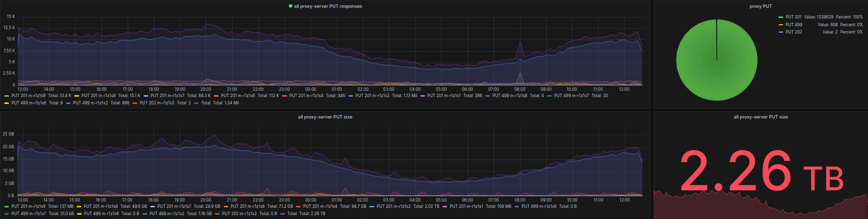The image size is (868, 219).
Task: Click purple swatch of Total 1.34 Mil legend entry
Action: point(196,103)
